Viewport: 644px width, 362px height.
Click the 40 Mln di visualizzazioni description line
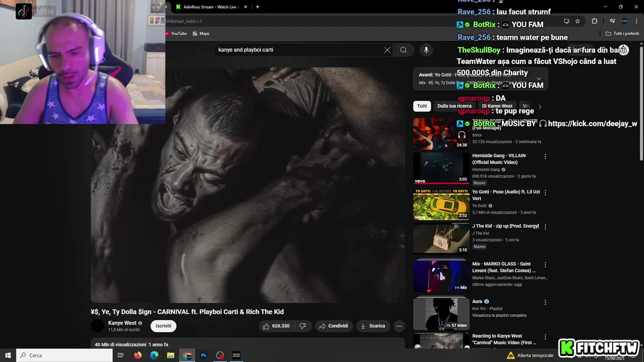pos(131,344)
